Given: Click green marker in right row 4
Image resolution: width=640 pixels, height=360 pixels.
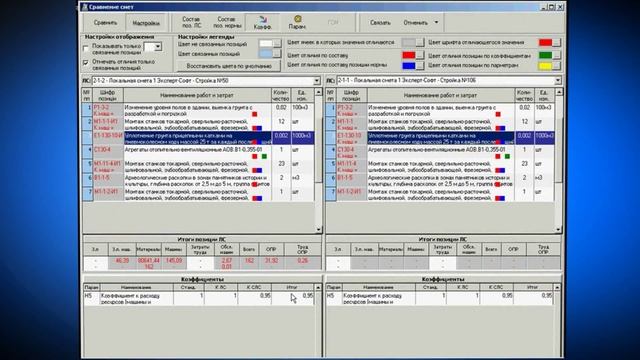Looking at the screenshot, I should pos(507,156).
